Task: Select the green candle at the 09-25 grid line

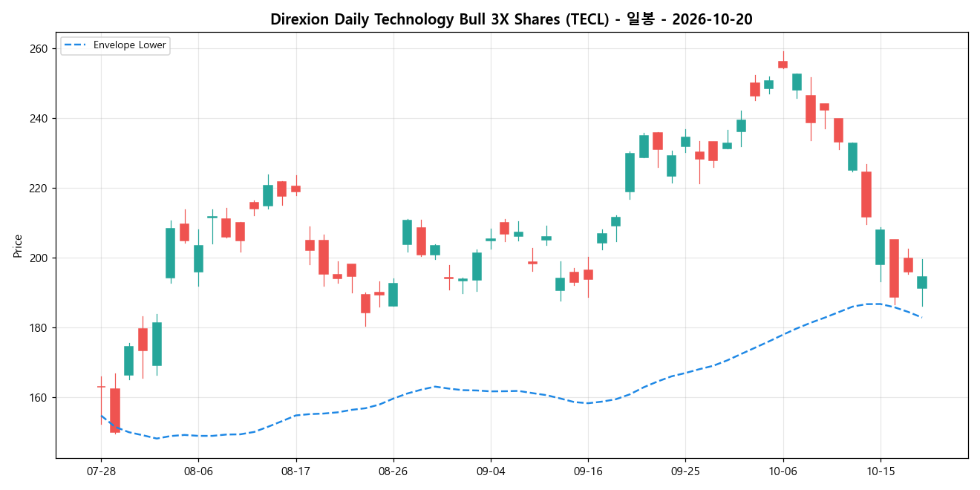Action: 685,142
